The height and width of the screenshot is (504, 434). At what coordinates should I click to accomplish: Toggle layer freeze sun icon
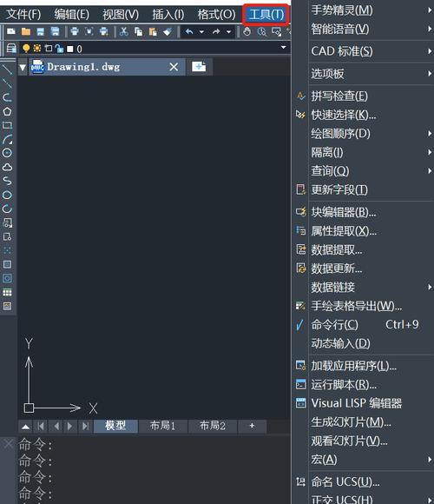point(37,48)
